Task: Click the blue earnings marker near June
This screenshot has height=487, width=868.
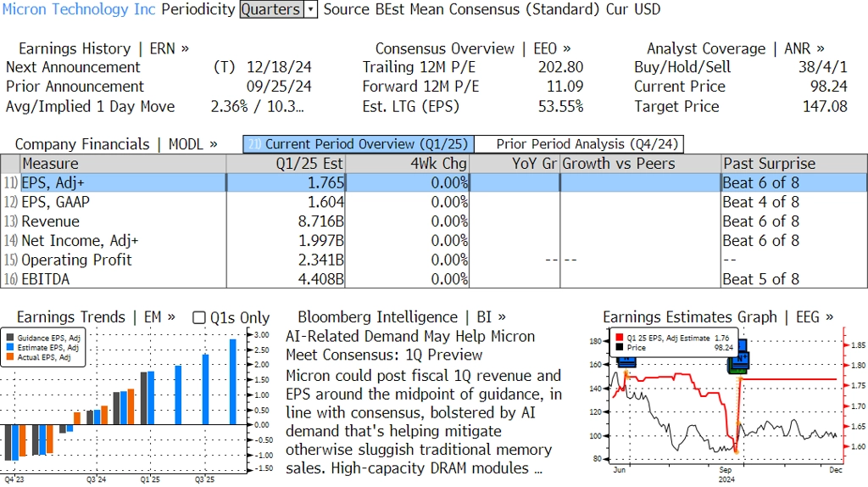Action: pos(626,361)
